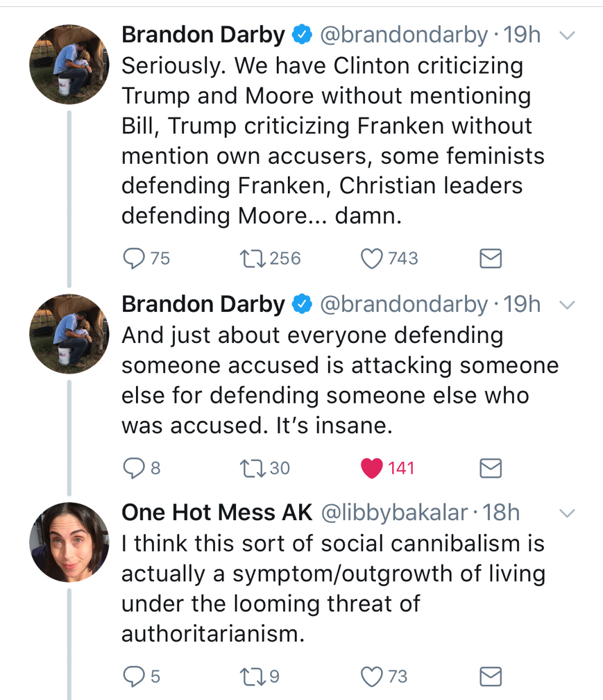Retweet the tweet with 256 retweets
The width and height of the screenshot is (603, 700).
pos(247,258)
